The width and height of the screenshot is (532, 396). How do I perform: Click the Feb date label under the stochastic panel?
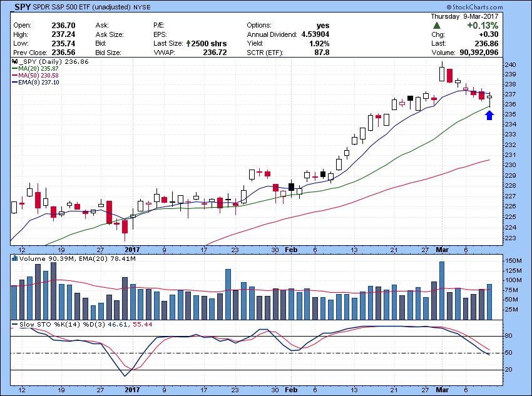point(291,390)
